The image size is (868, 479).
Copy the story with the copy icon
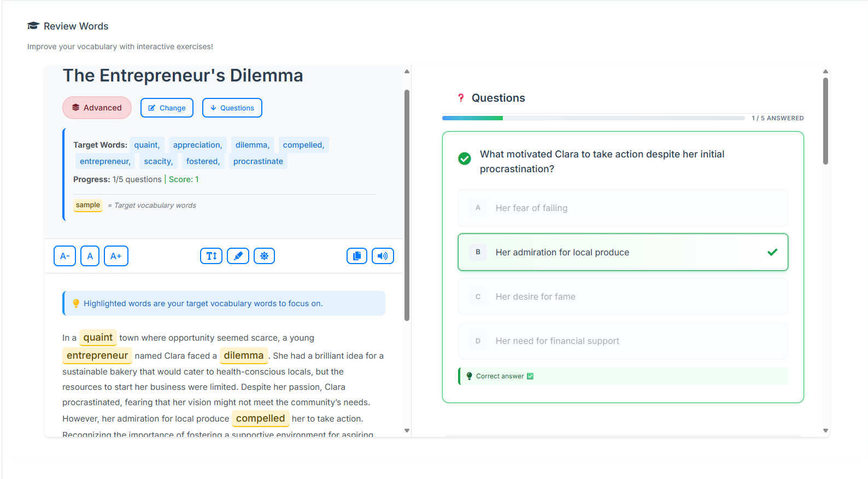click(x=356, y=256)
